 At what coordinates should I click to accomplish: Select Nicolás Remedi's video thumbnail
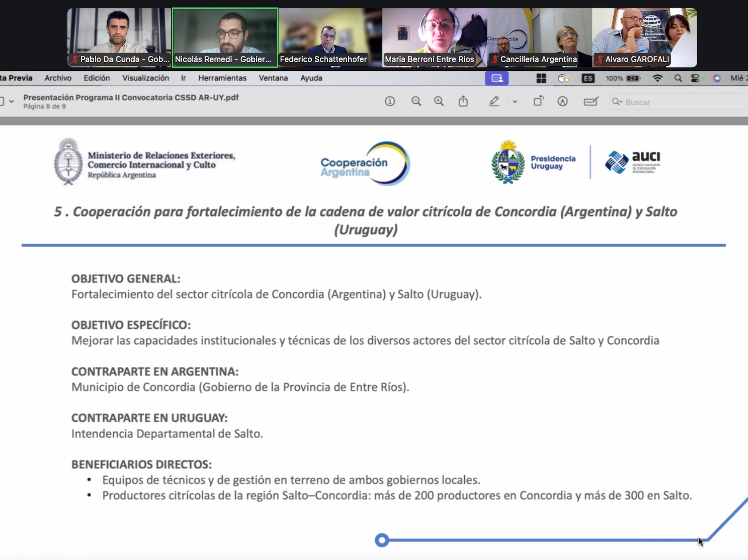tap(225, 37)
